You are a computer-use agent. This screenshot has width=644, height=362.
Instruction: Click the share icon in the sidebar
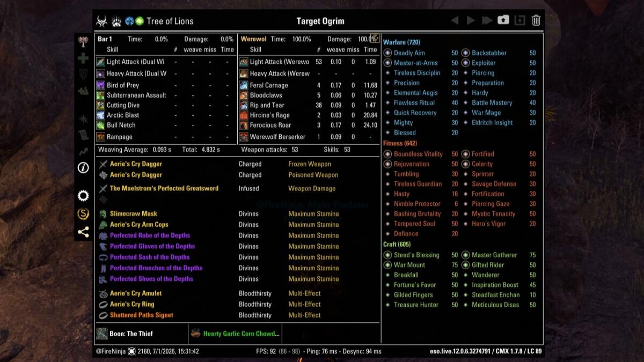[83, 232]
